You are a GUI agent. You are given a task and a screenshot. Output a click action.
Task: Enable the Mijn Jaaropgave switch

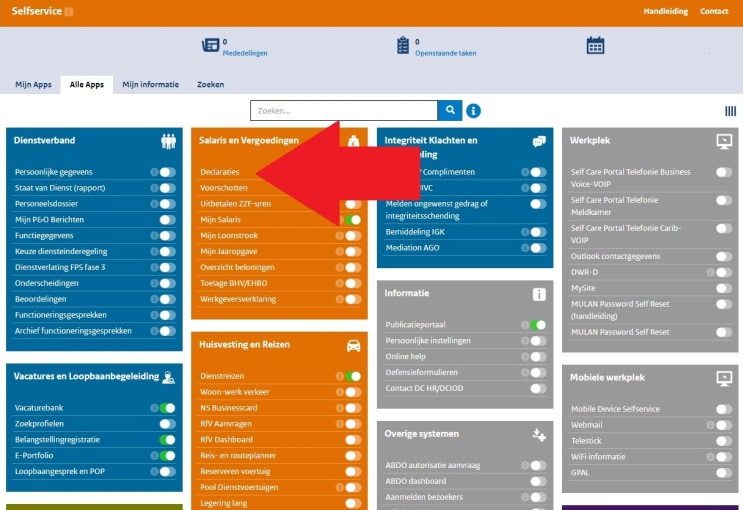(353, 251)
